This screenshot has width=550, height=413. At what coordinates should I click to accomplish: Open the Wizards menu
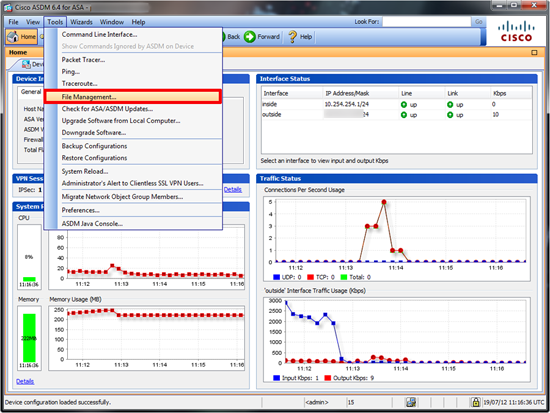click(81, 22)
